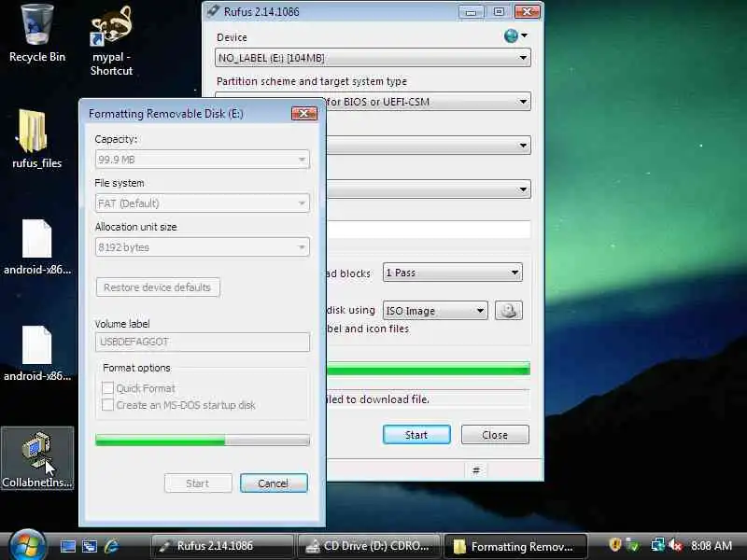
Task: Maximize the Rufus window
Action: point(499,12)
